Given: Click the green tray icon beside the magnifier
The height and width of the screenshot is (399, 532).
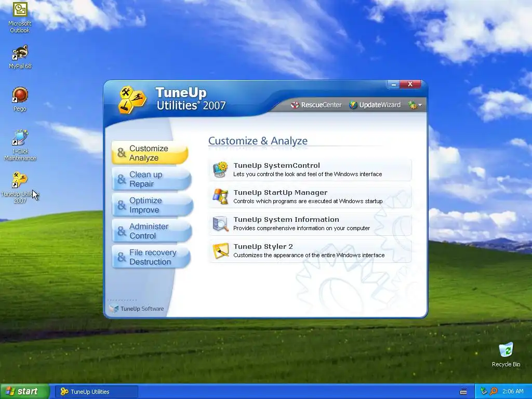Looking at the screenshot, I should point(484,391).
